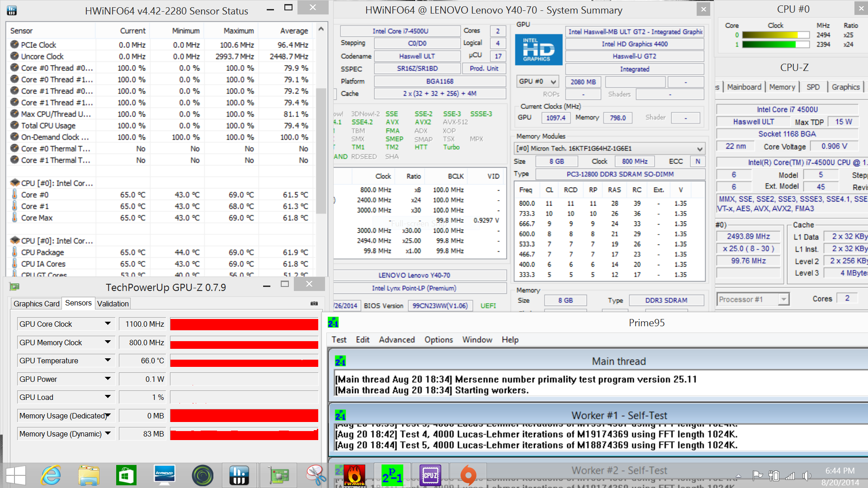
Task: Open Prime95 Test menu
Action: pos(339,340)
